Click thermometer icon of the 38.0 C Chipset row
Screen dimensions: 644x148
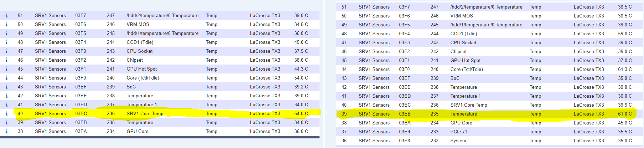coord(6,60)
